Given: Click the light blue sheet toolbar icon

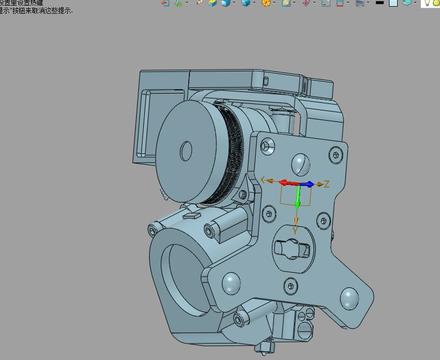Looking at the screenshot, I should click(394, 3).
